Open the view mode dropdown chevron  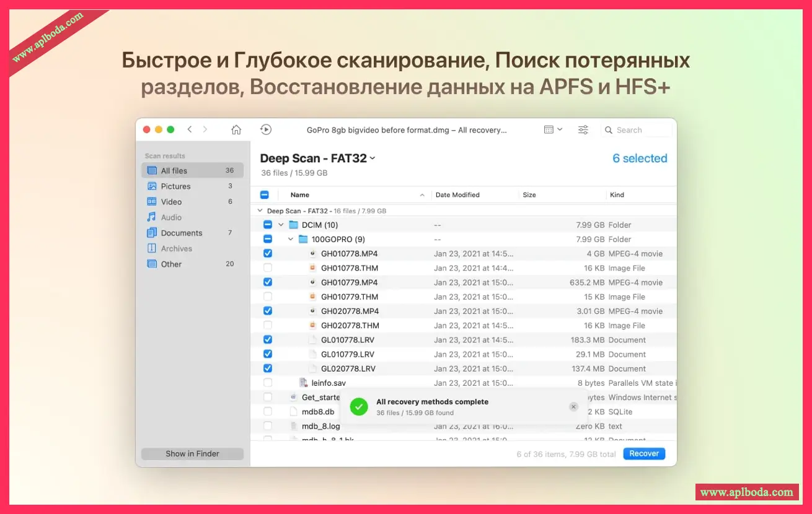pos(560,129)
